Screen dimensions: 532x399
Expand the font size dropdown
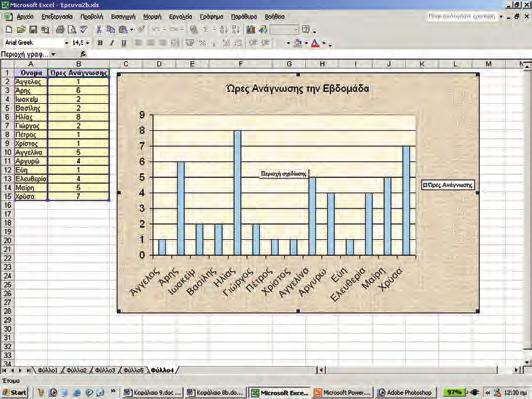(88, 43)
